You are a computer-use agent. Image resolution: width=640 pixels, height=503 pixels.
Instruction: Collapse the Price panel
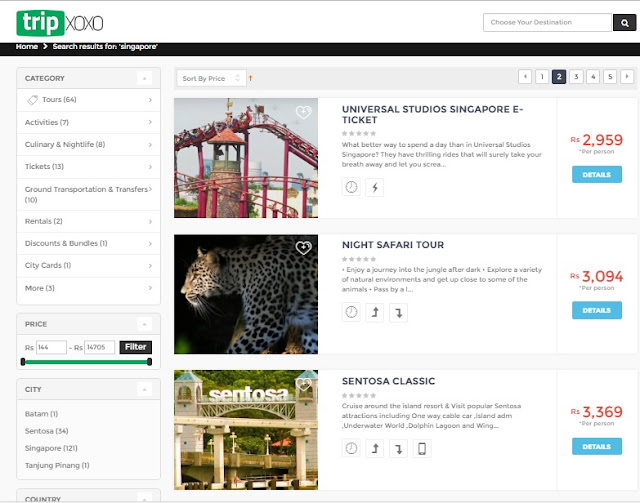(144, 324)
